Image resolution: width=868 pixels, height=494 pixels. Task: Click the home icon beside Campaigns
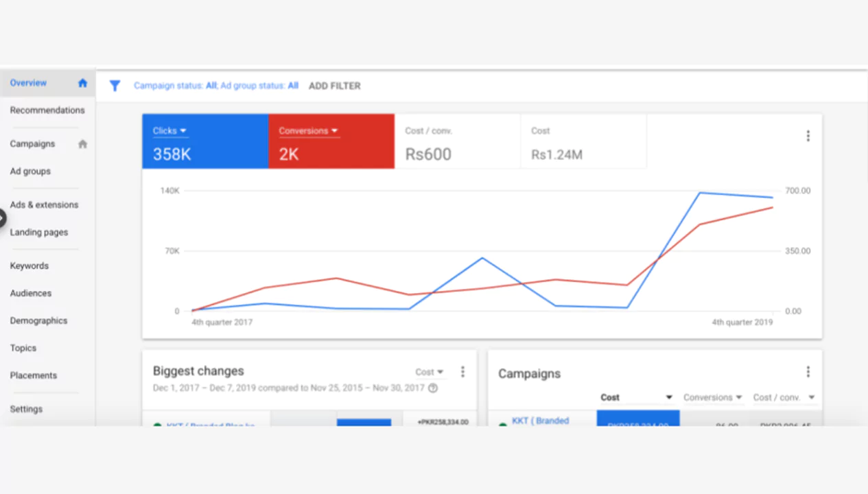(x=82, y=144)
